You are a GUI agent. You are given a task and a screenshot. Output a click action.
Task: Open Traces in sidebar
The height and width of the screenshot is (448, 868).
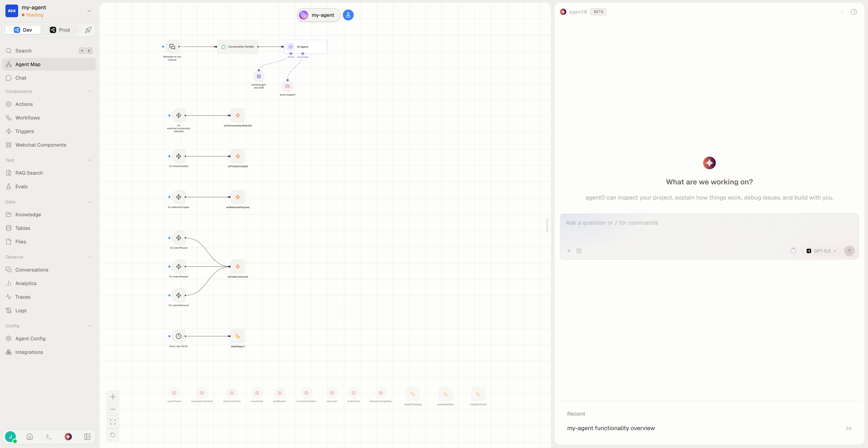tap(49, 297)
